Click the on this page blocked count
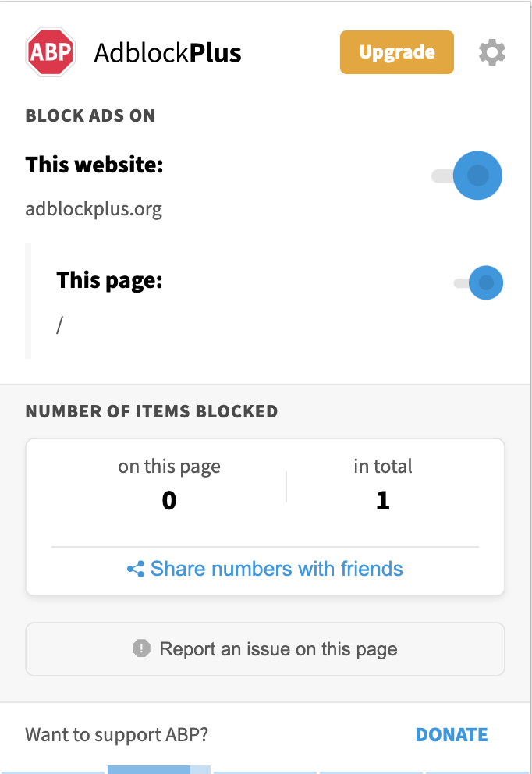Screen dimensions: 532x774 point(168,500)
